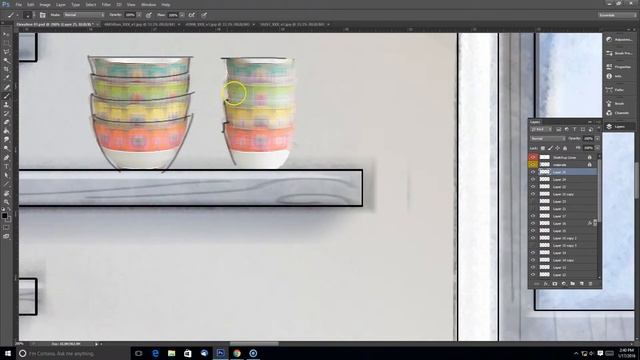Select the History Brush tool
The image size is (640, 360).
click(7, 113)
